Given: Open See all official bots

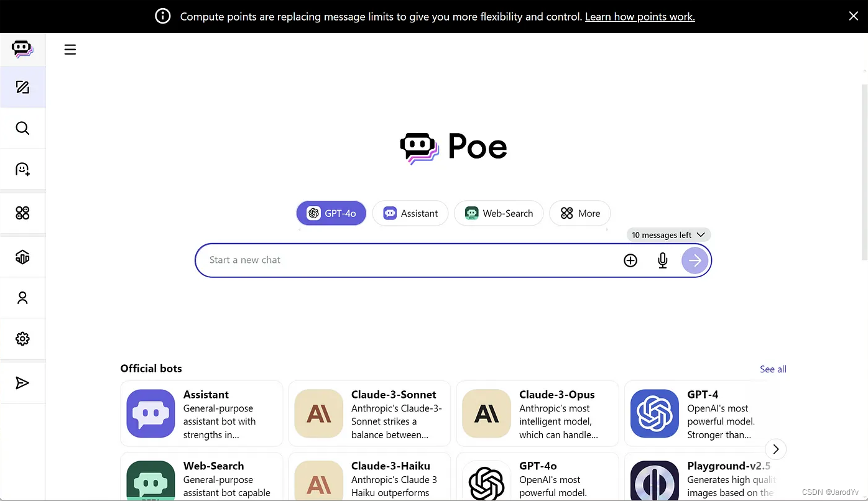Looking at the screenshot, I should [773, 369].
